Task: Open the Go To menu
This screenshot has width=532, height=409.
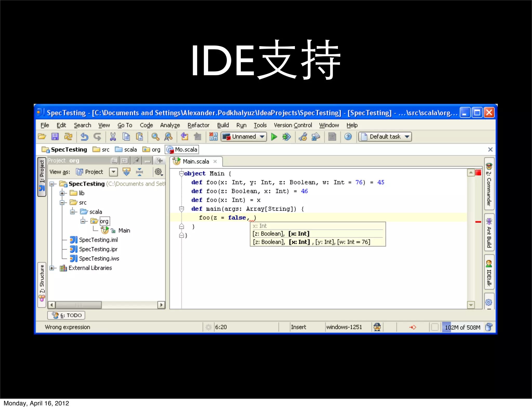Action: pos(125,125)
